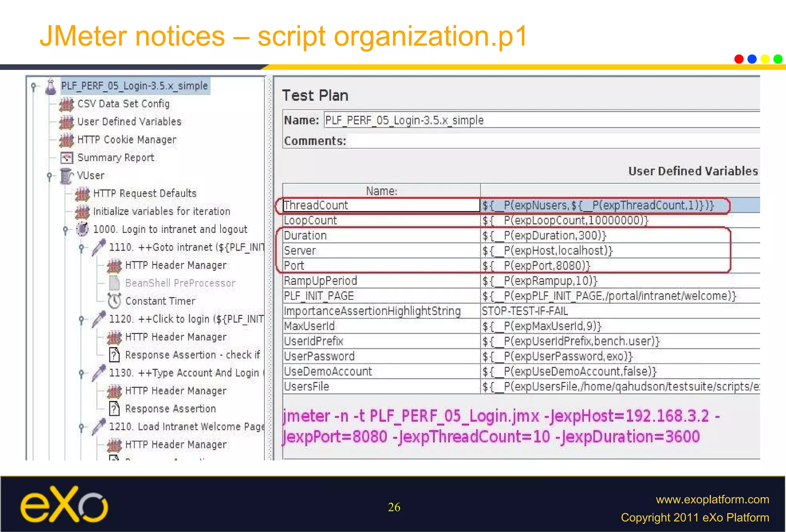The image size is (786, 532).
Task: Click the VUser thread group spool icon
Action: coord(67,176)
